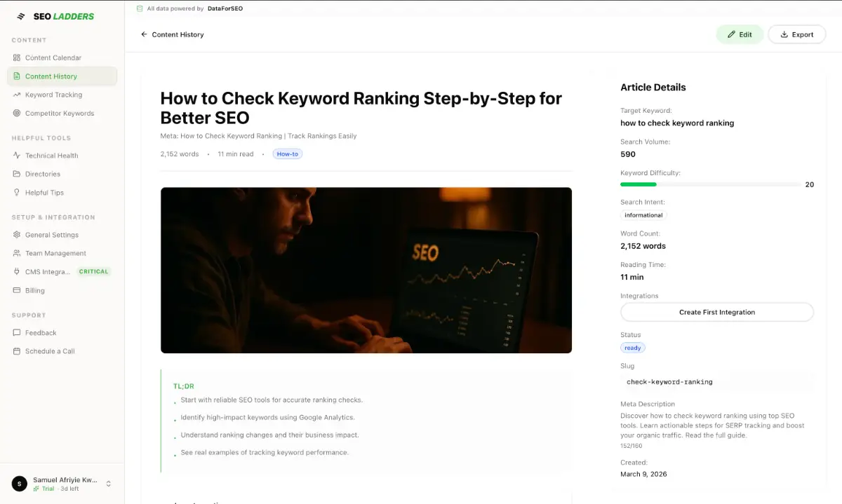Click the Directories folder icon
This screenshot has width=842, height=504.
[x=17, y=174]
